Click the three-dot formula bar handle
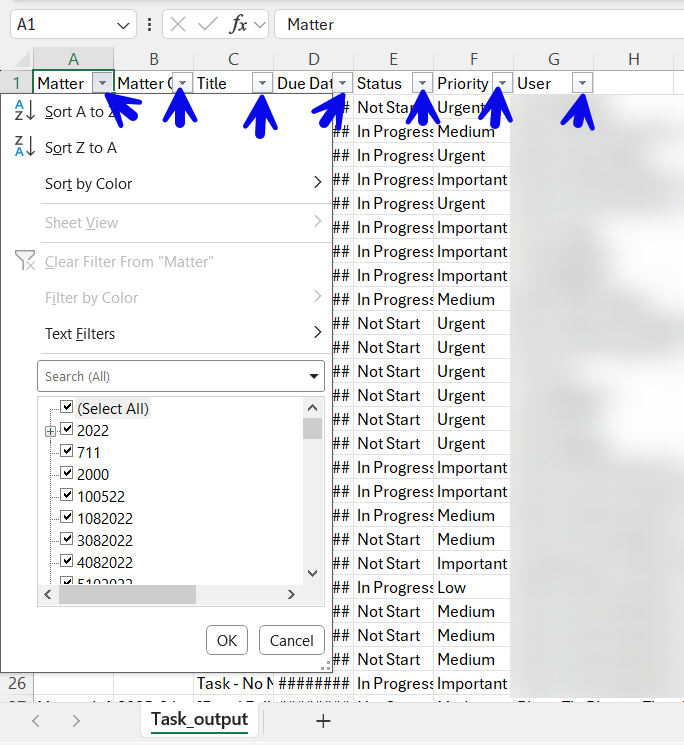684x745 pixels. [149, 24]
